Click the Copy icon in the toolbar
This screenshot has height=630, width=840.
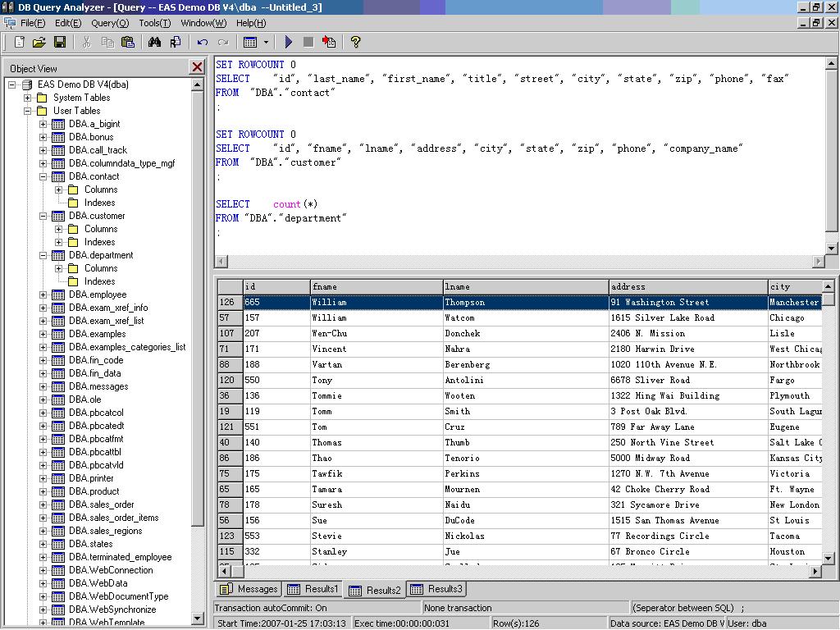107,42
